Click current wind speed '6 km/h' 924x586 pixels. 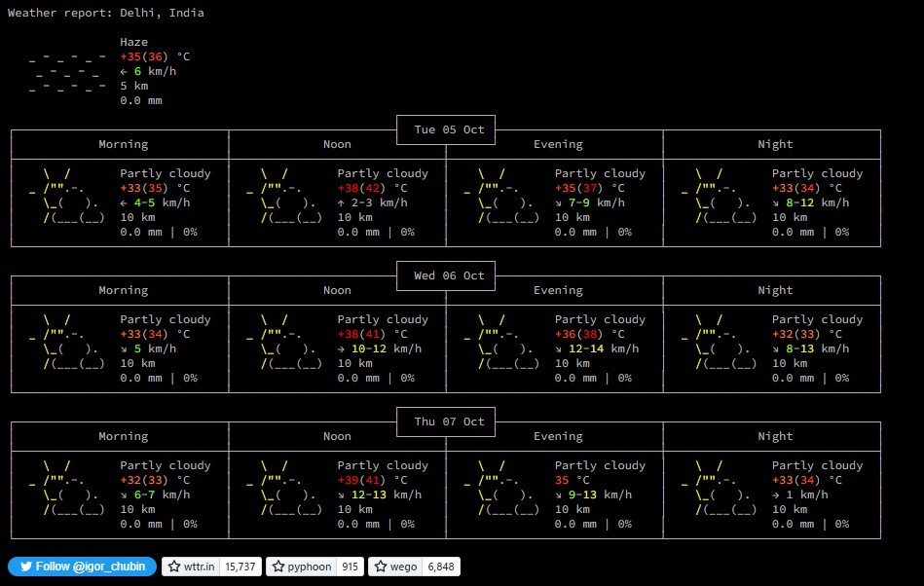click(155, 71)
